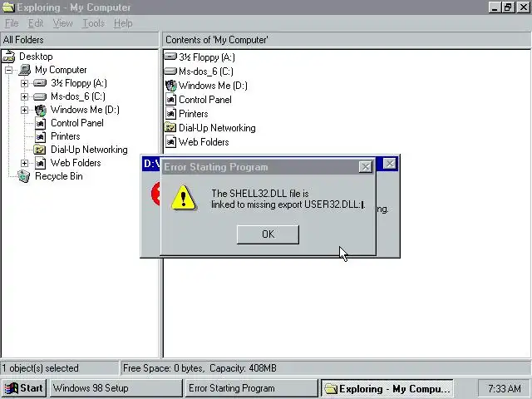532x399 pixels.
Task: Switch to Error Starting Program taskbar button
Action: [251, 388]
